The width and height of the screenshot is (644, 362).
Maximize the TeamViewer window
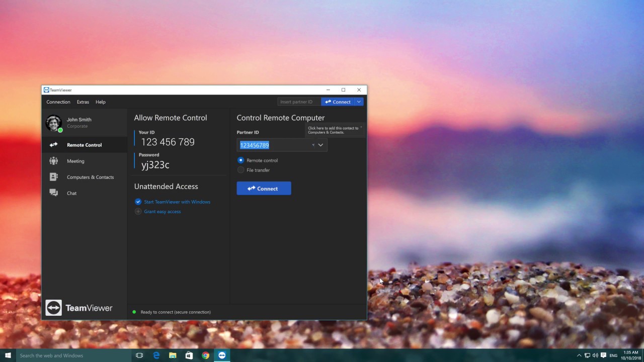[344, 90]
